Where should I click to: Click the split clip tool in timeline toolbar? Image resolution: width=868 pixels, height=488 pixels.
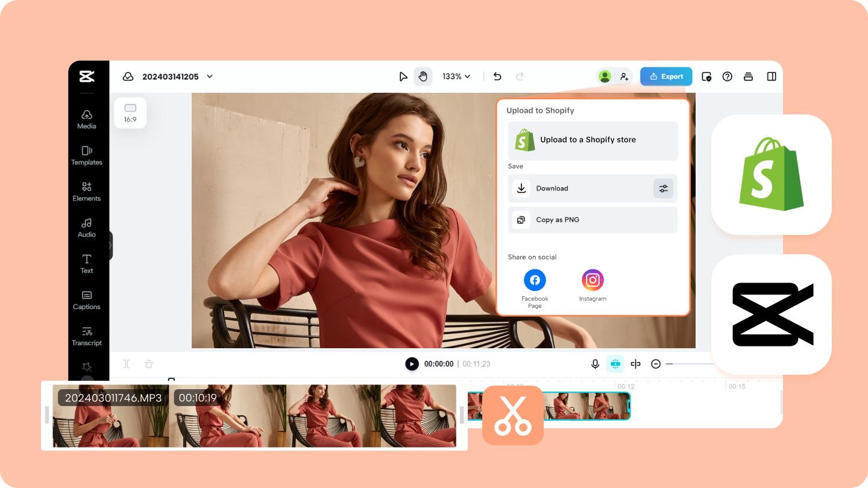127,364
